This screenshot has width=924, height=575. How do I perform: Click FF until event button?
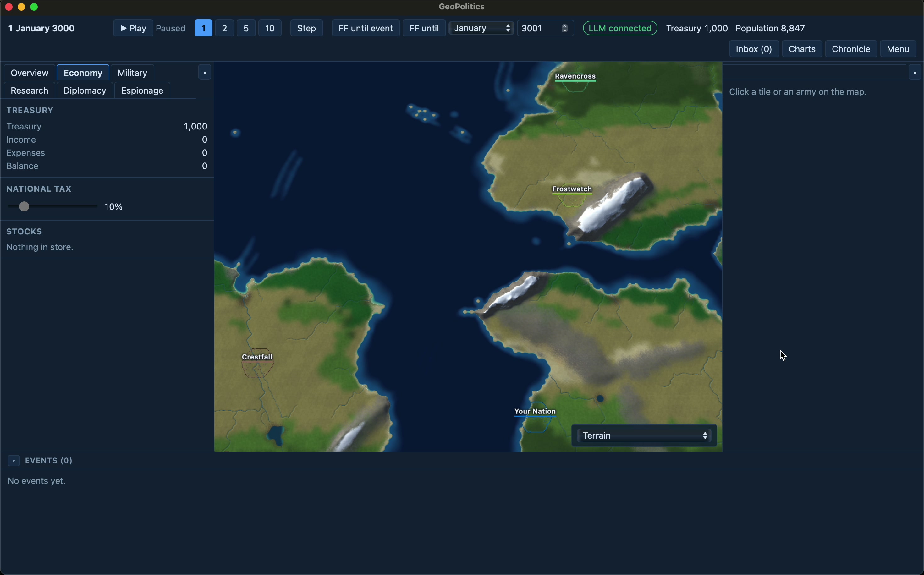coord(366,28)
